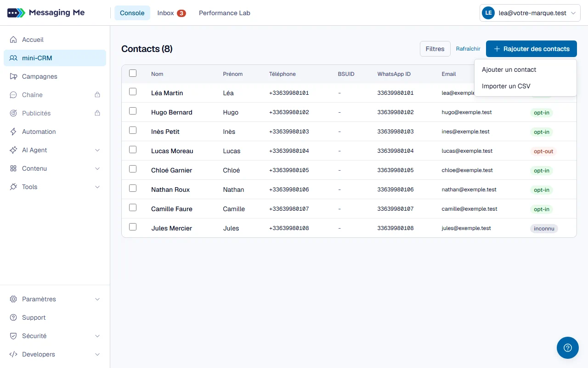Viewport: 588px width, 368px height.
Task: Click the Support question mark icon
Action: [13, 317]
